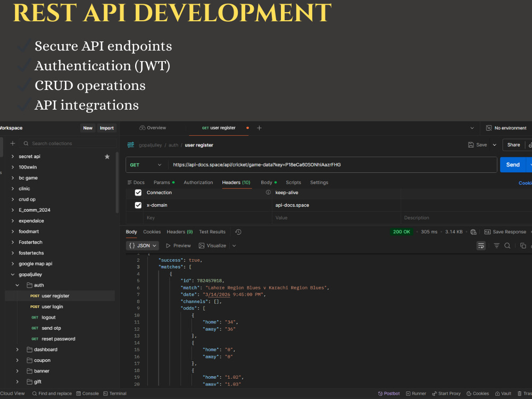Viewport: 532px width, 399px height.
Task: Open the tabs overflow chevron dropdown
Action: tap(472, 128)
